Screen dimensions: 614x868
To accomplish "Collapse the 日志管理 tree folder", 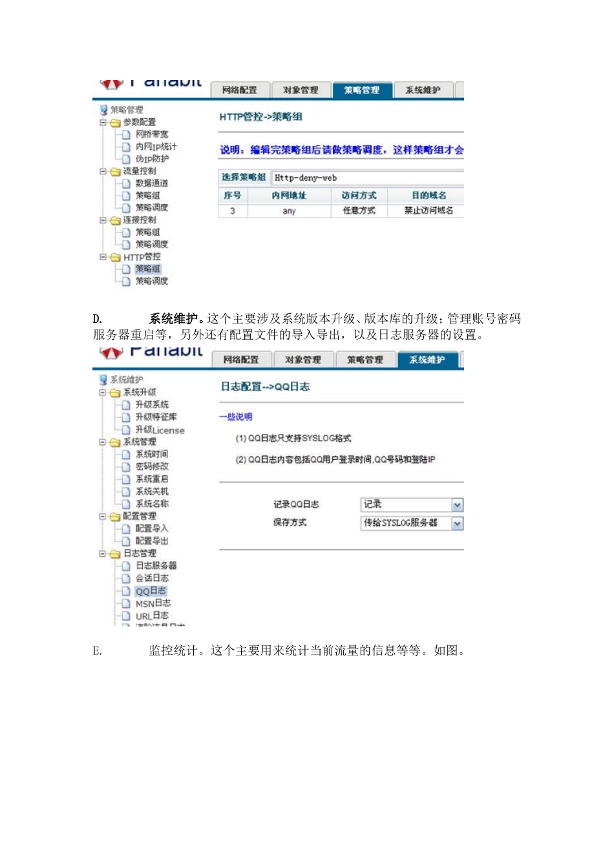I will (103, 553).
